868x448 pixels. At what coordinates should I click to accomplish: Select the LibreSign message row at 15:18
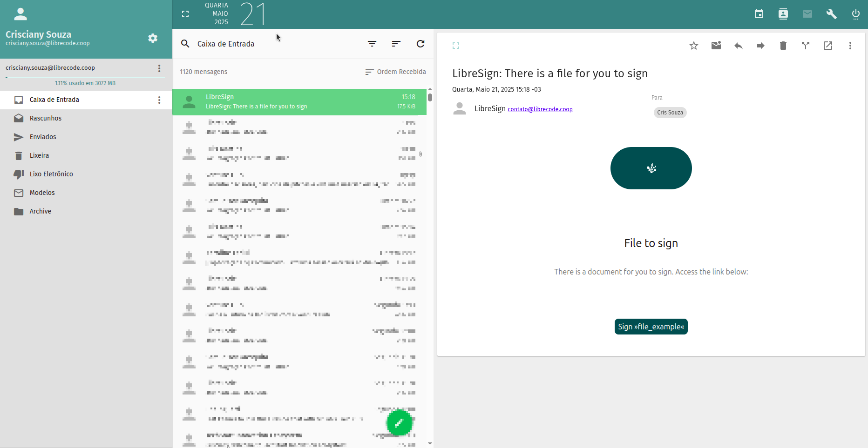coord(299,102)
